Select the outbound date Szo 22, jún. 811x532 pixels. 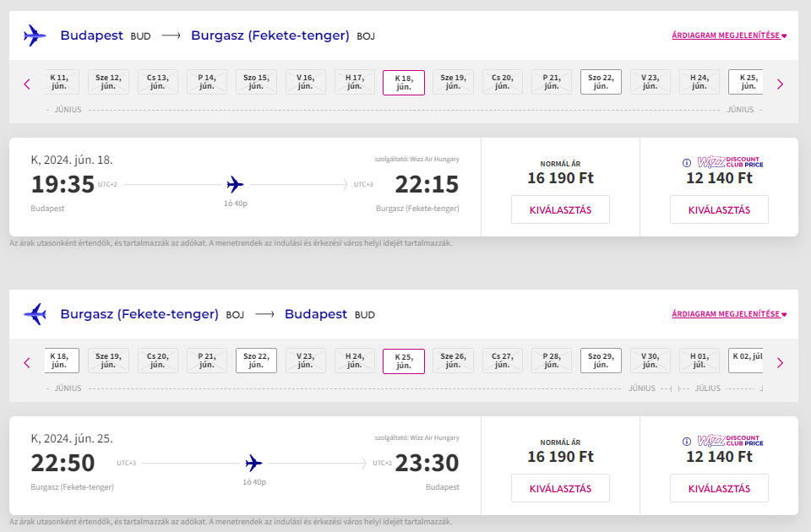(x=601, y=82)
